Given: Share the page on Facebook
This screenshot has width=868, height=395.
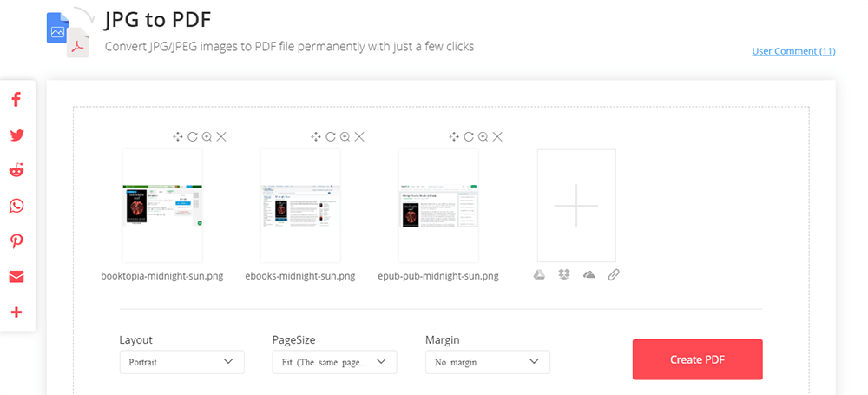Looking at the screenshot, I should [16, 100].
